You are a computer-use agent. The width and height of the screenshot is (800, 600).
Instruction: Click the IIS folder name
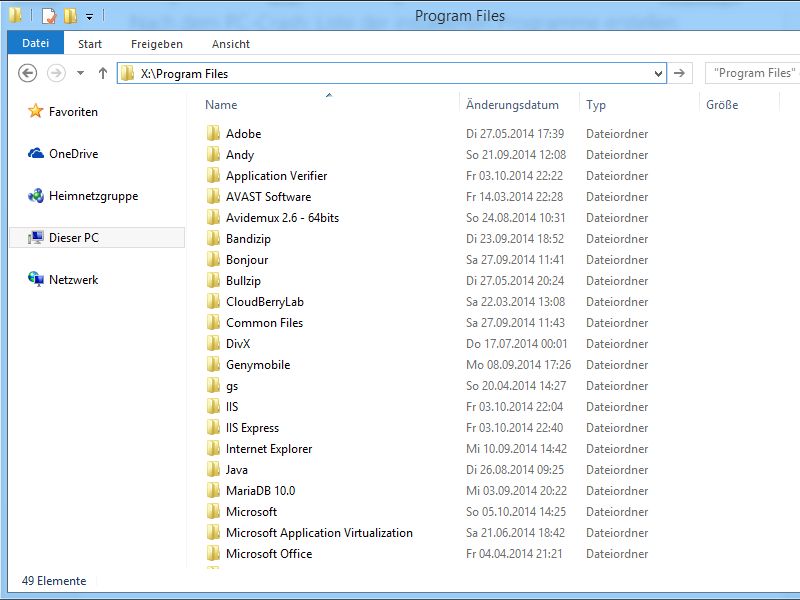click(x=232, y=407)
